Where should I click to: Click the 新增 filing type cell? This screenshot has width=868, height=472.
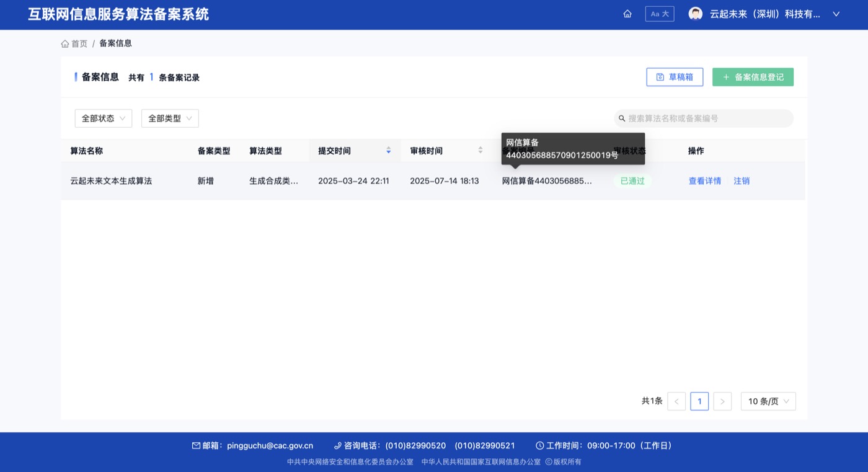coord(206,181)
